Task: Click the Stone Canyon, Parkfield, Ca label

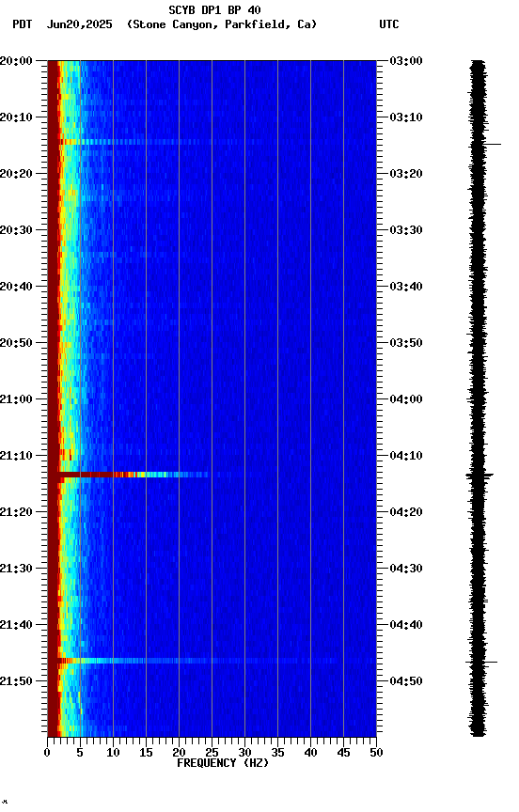Action: click(x=222, y=24)
